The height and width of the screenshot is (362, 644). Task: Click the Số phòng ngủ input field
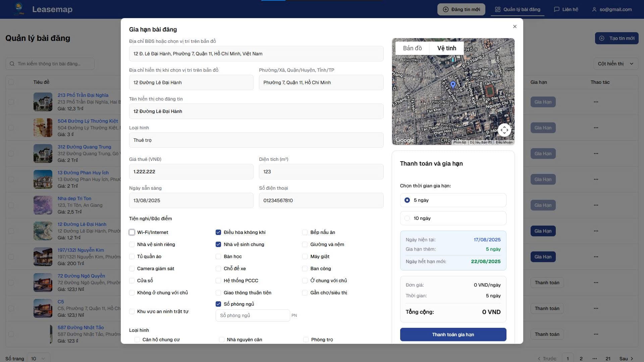pos(253,315)
